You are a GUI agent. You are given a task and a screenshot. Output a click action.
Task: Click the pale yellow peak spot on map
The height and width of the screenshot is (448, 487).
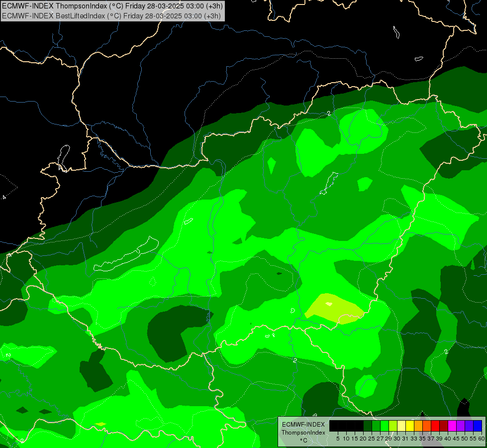click(x=329, y=304)
